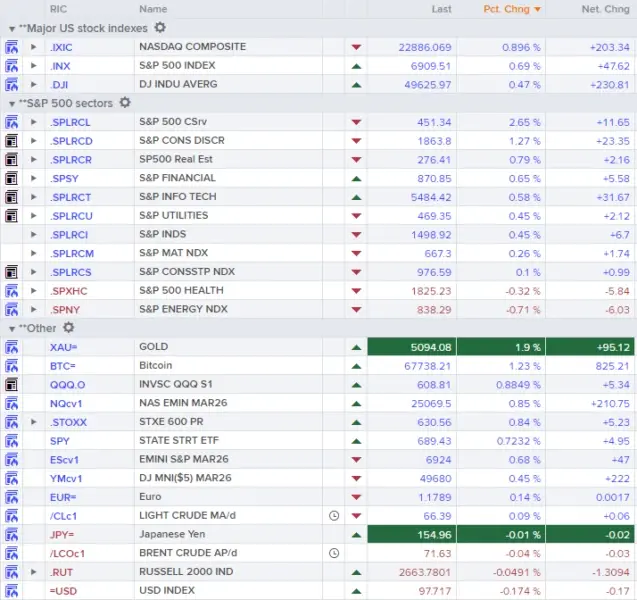Open settings gear for Other group
This screenshot has height=600, width=637.
point(69,327)
